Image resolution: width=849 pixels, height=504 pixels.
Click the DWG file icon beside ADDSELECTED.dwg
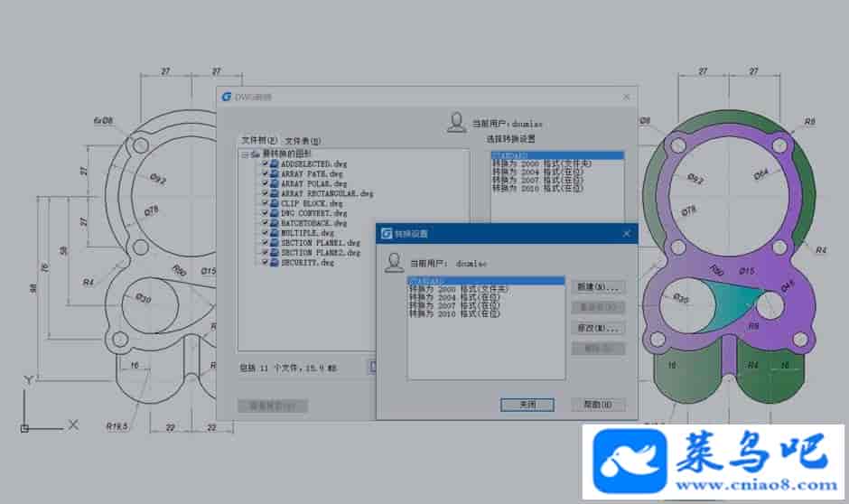point(275,163)
